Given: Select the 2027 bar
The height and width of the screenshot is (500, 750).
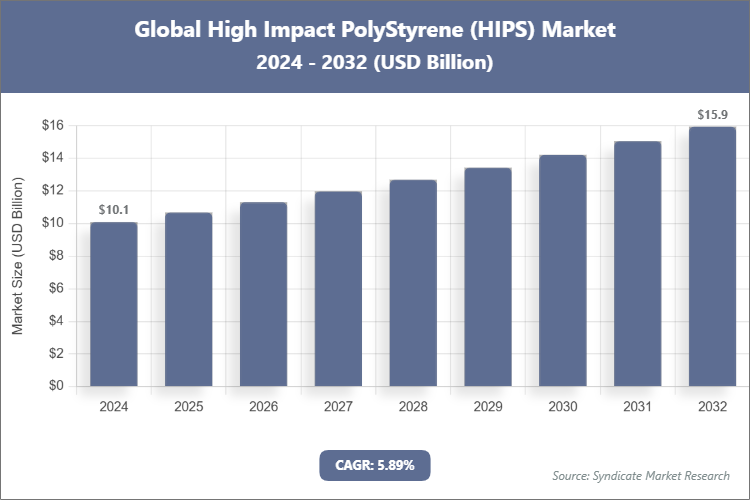Looking at the screenshot, I should point(338,289).
